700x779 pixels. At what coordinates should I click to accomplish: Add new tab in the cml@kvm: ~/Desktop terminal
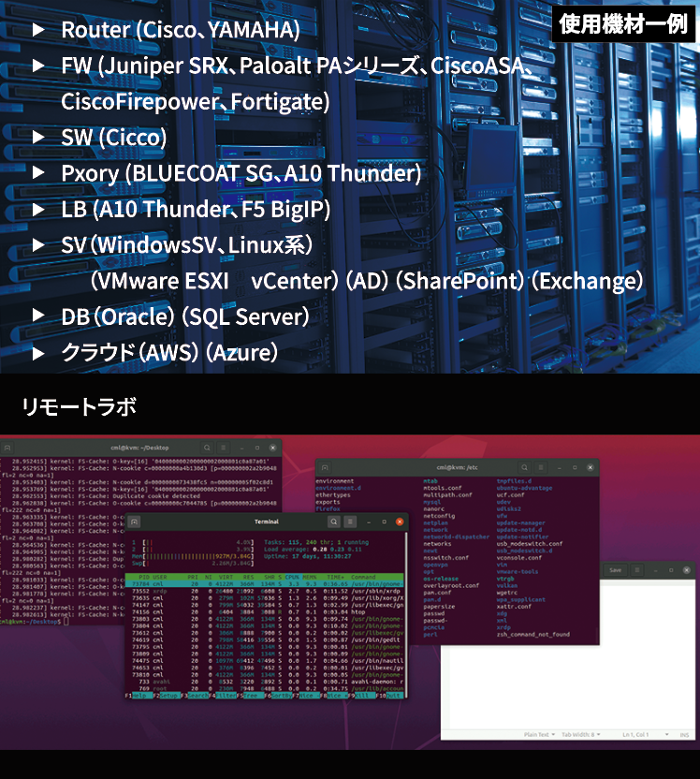click(x=7, y=448)
